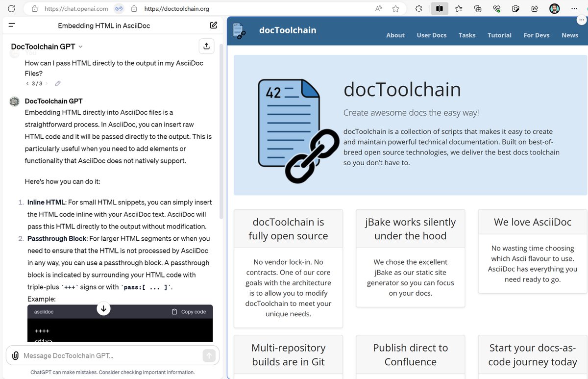Click the Message DocToolchain GPT input field

click(111, 355)
